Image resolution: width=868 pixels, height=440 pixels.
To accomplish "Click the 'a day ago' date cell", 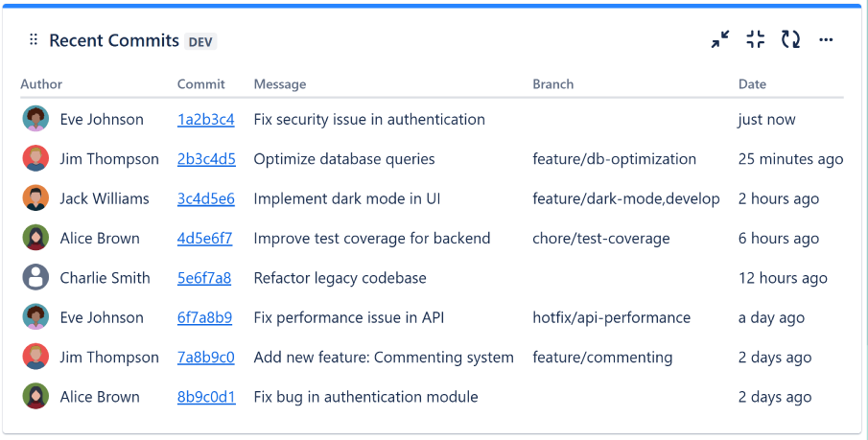I will tap(772, 317).
